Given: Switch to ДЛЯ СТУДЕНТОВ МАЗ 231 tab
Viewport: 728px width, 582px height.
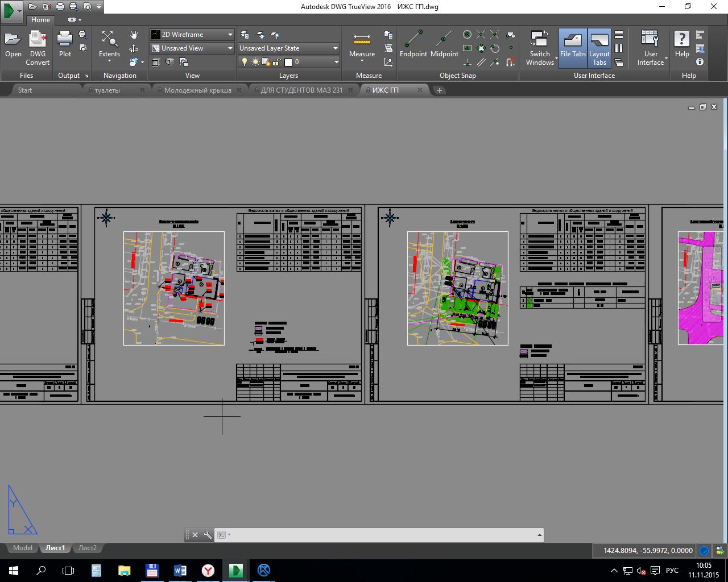Looking at the screenshot, I should [x=301, y=90].
